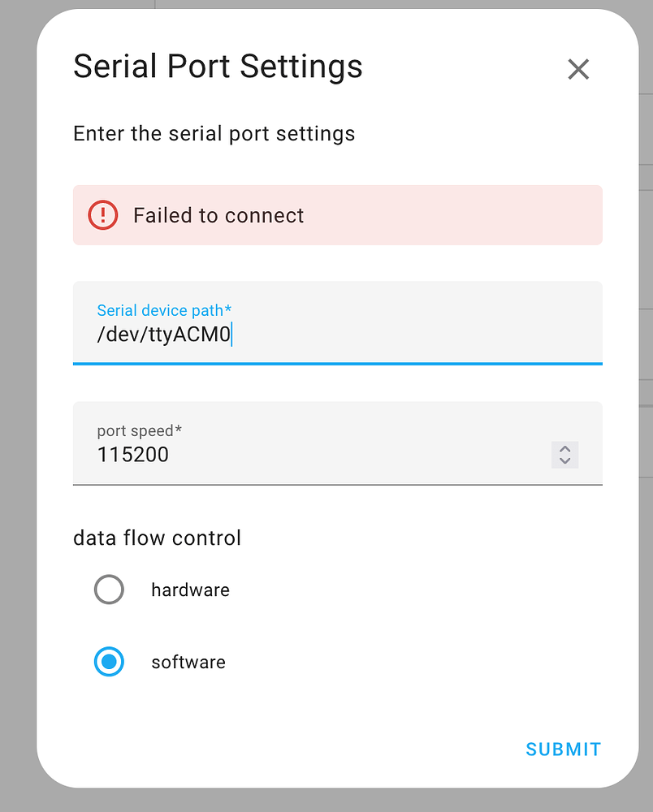Click the SUBMIT button
This screenshot has width=653, height=812.
[563, 749]
